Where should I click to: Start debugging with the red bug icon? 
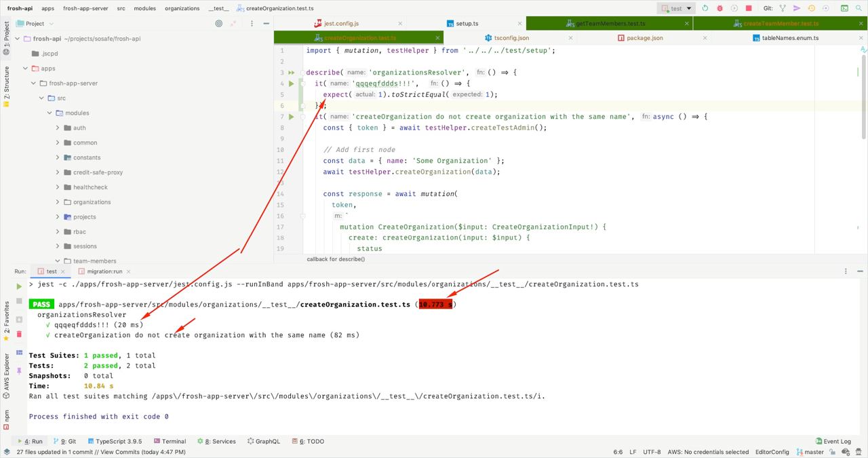point(719,8)
